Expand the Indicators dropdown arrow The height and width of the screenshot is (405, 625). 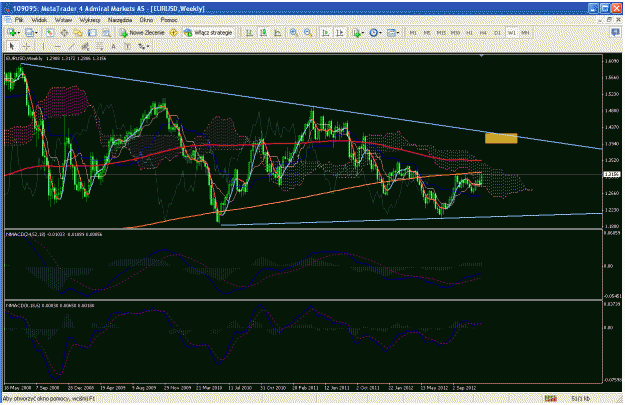coord(362,33)
